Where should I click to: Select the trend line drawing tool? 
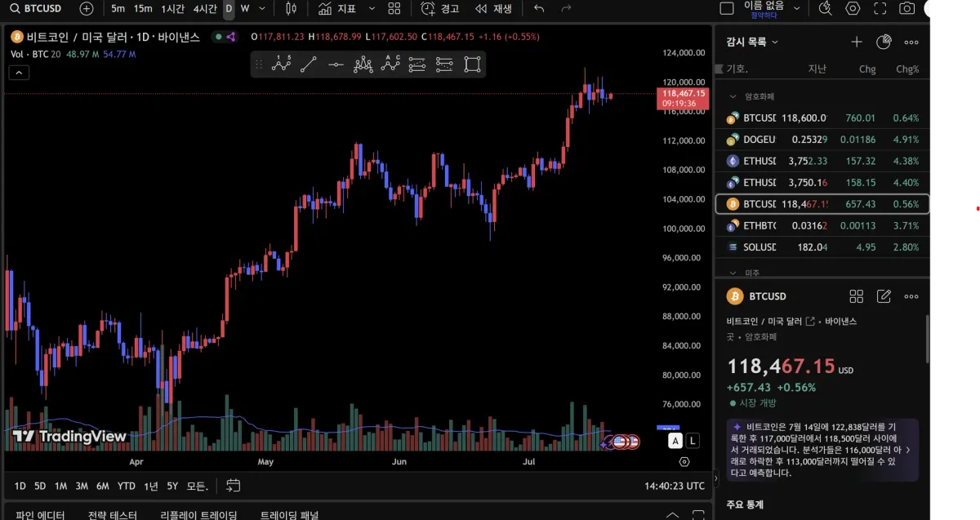point(309,64)
